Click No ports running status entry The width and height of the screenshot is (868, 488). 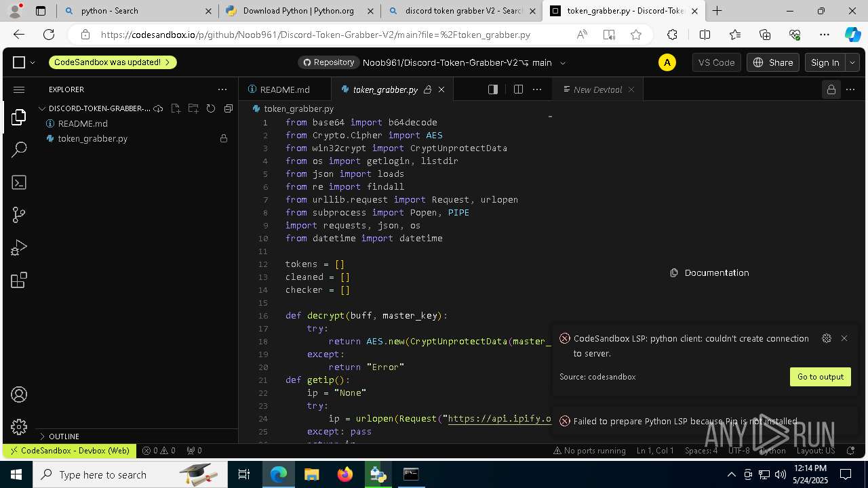589,450
